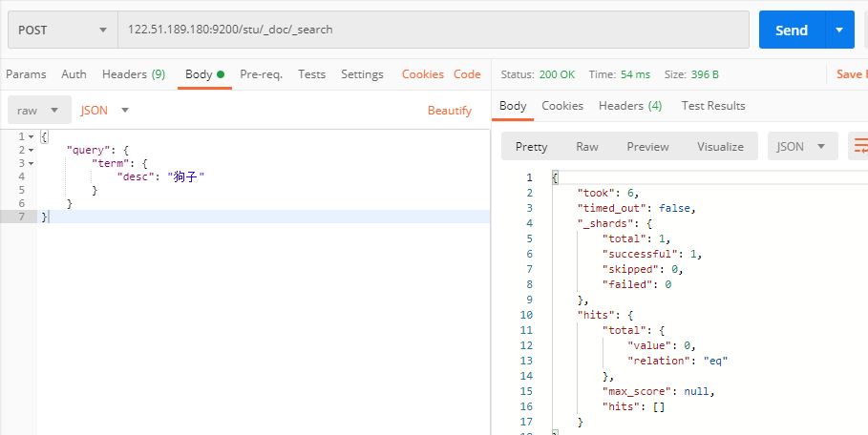The width and height of the screenshot is (868, 435).
Task: Click the "took": 6 line in response
Action: (x=608, y=193)
